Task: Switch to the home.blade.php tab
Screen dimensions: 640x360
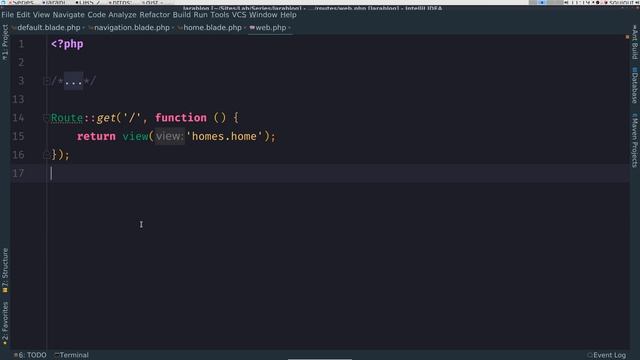Action: tap(212, 28)
